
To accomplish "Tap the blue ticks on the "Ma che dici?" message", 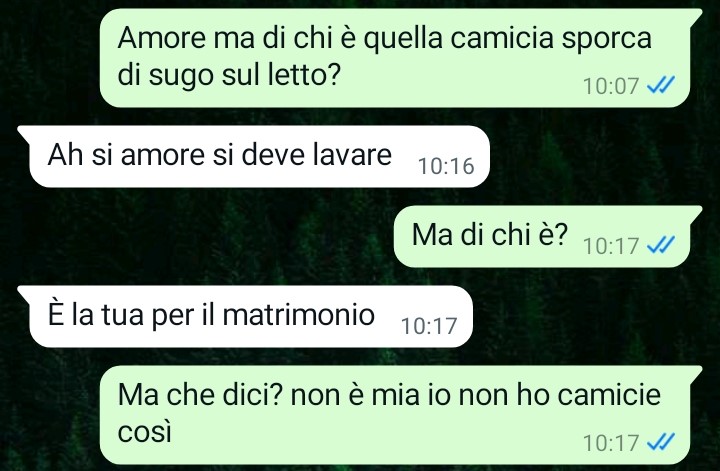I will [661, 443].
